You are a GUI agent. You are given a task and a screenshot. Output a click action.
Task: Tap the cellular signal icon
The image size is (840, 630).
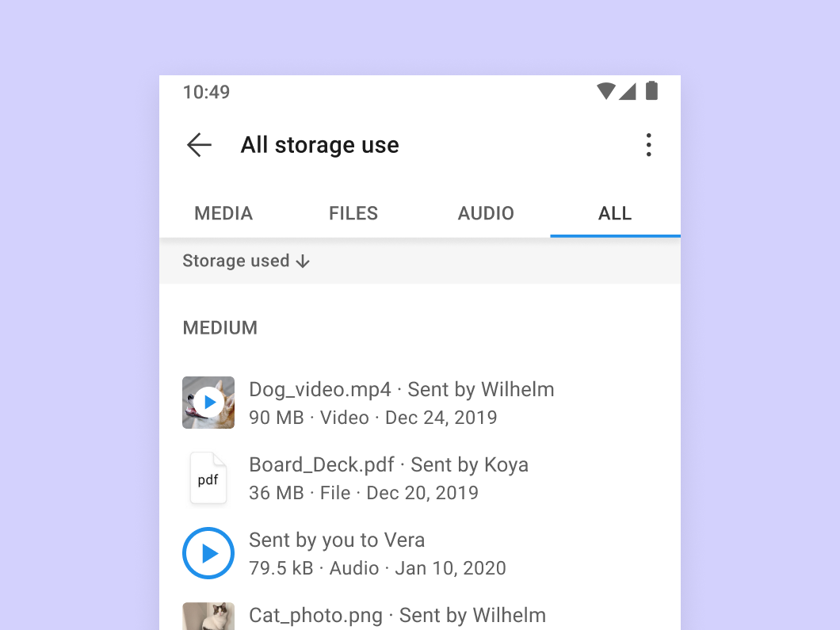coord(628,91)
